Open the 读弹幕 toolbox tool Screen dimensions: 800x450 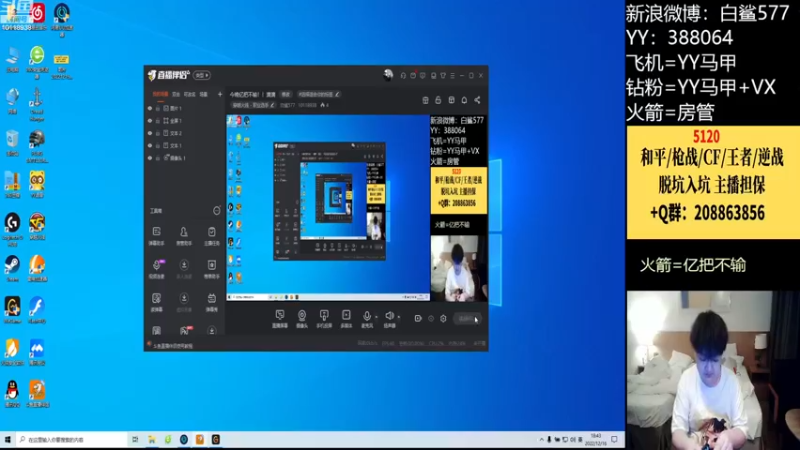tap(157, 302)
